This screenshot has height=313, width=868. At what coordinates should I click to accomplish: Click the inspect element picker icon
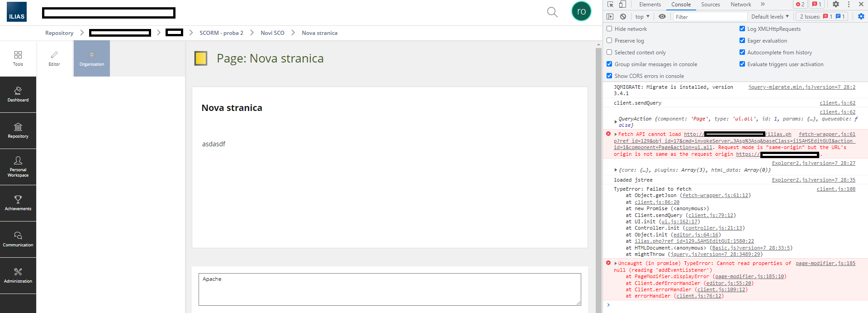[x=610, y=5]
